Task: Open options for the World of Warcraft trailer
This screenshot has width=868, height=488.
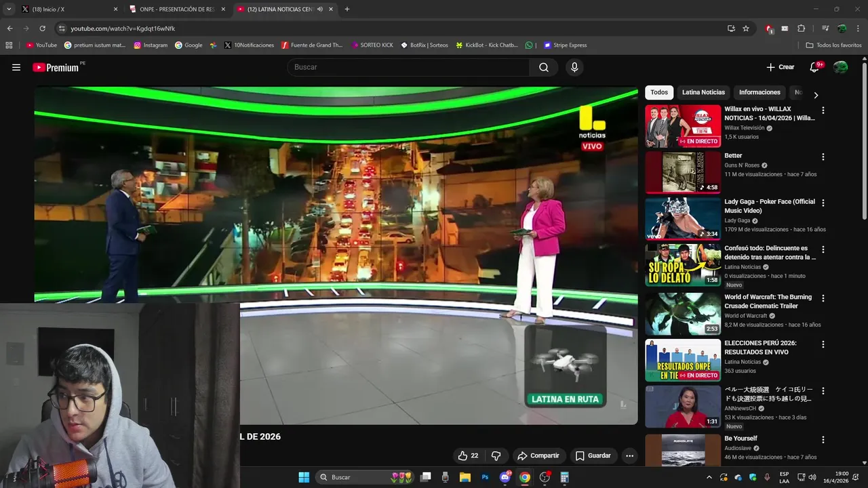Action: coord(823,298)
